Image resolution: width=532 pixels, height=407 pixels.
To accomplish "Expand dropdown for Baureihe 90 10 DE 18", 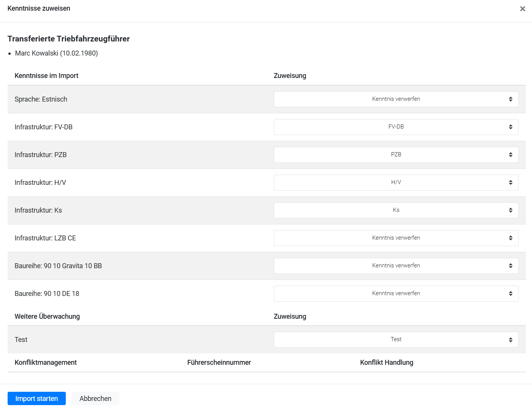I will coord(396,294).
